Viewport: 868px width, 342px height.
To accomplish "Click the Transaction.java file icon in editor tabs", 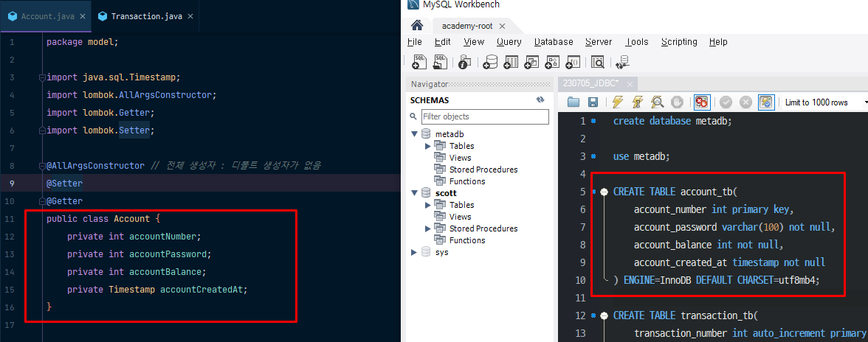I will (103, 16).
